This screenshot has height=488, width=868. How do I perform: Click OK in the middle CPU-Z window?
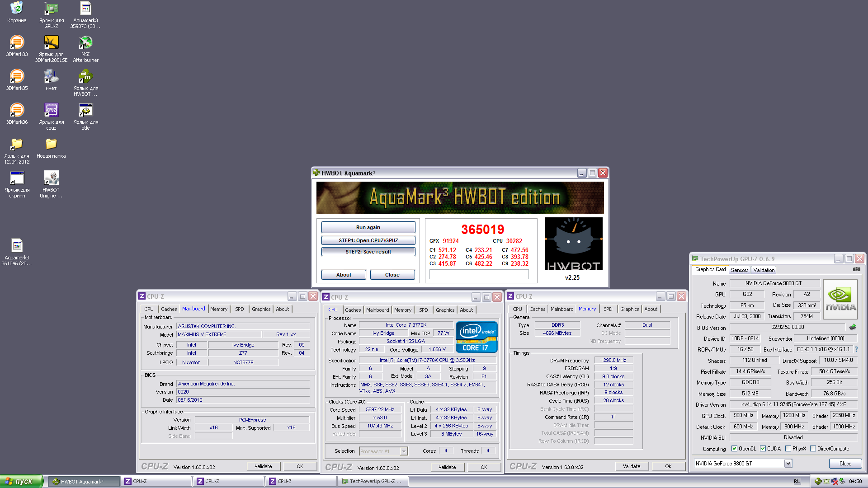tap(484, 467)
